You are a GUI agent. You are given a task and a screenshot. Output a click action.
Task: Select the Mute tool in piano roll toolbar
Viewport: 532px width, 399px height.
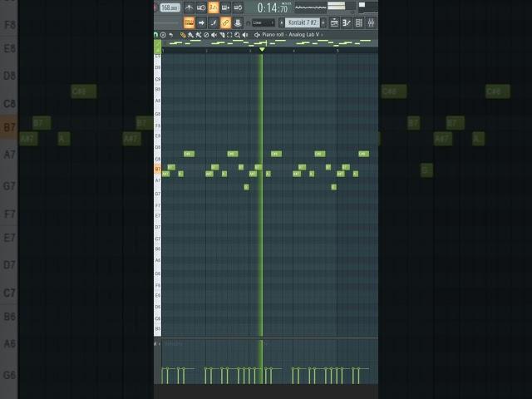(x=206, y=35)
